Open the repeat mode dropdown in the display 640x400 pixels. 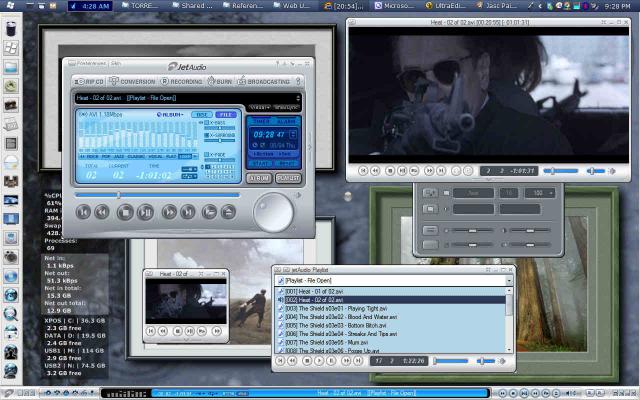(x=189, y=169)
